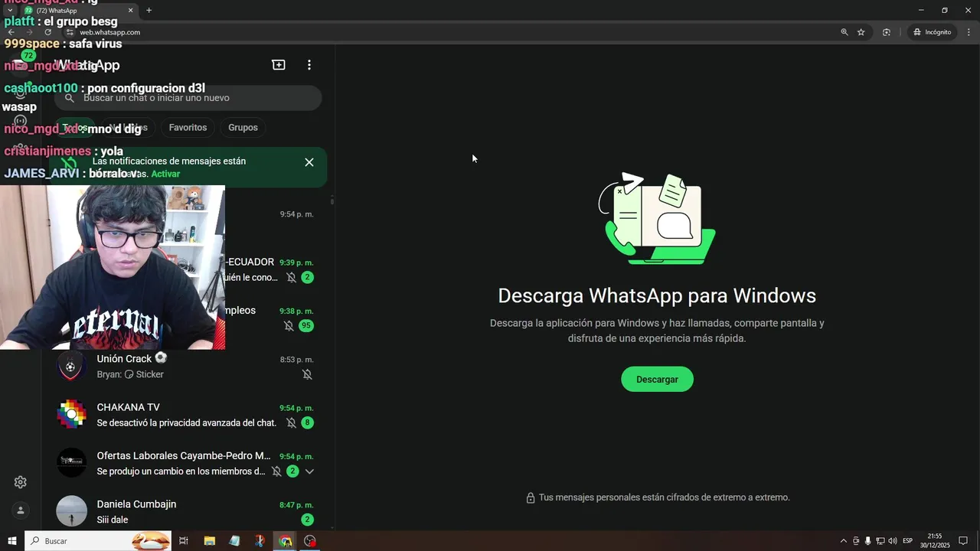Open the profile icon in WhatsApp sidebar
Screen dimensions: 980x551
pyautogui.click(x=21, y=510)
